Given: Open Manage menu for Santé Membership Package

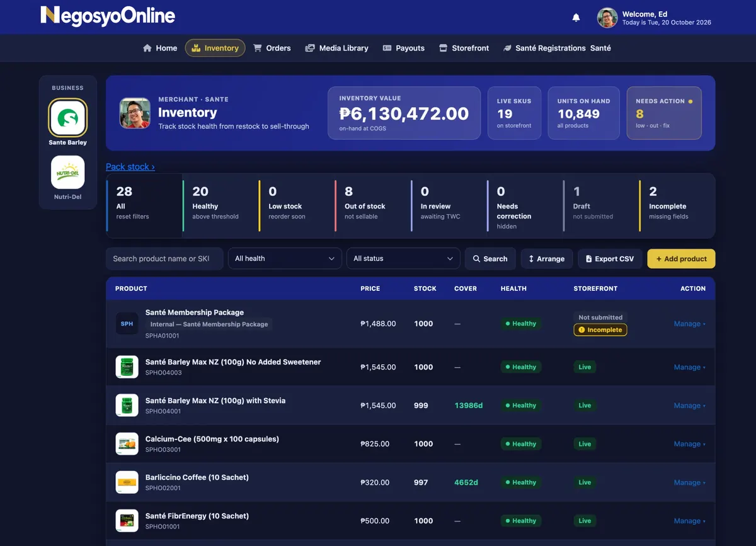Looking at the screenshot, I should pyautogui.click(x=689, y=324).
